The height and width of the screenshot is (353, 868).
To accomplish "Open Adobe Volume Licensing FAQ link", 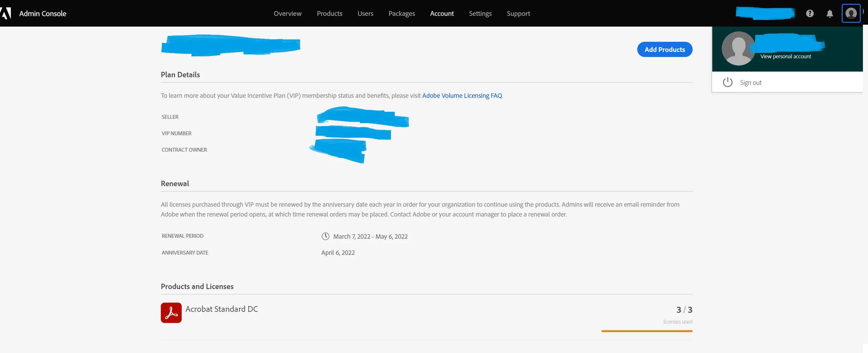I will (x=462, y=95).
